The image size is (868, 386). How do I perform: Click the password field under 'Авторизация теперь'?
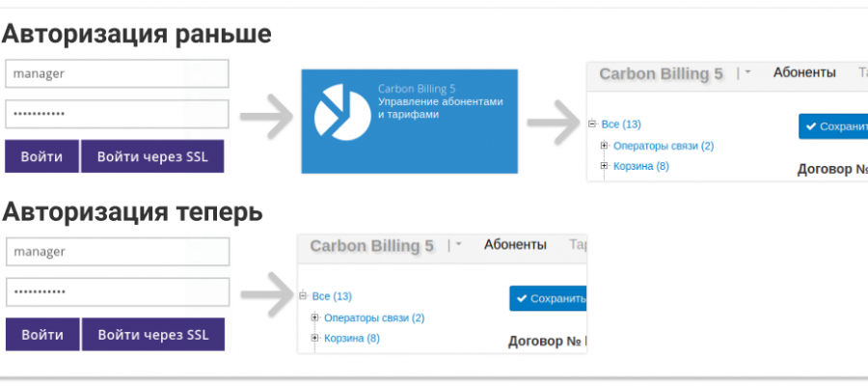117,291
